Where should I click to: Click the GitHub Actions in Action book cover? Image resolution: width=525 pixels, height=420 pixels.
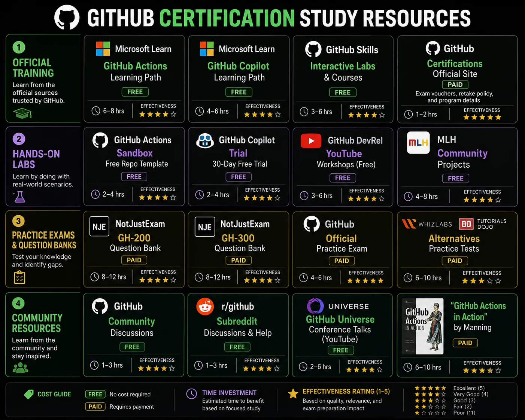pos(422,326)
